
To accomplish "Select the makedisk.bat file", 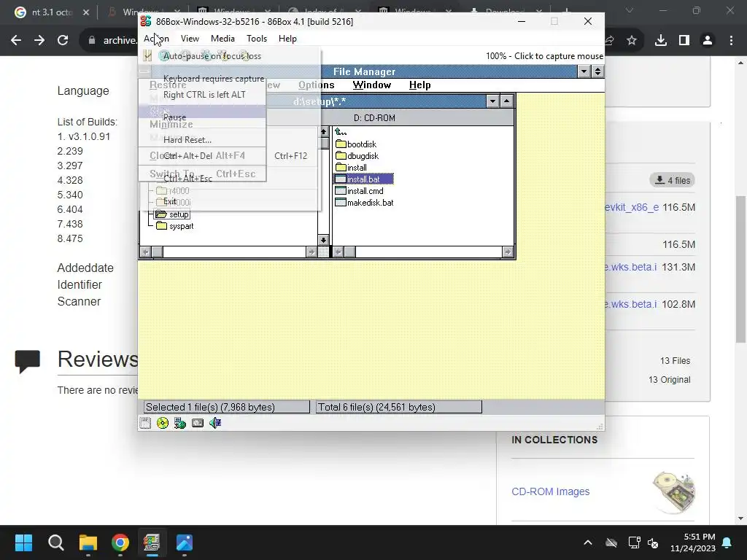I will coord(365,203).
